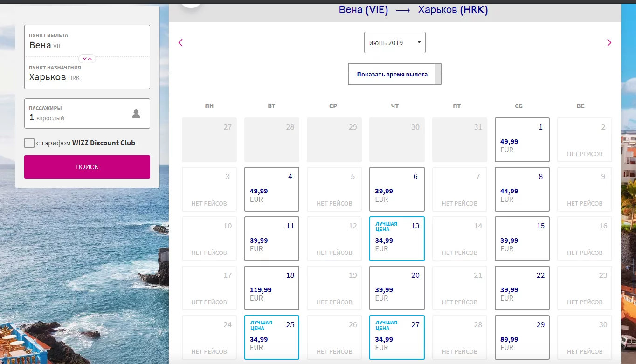Go to the previous month with left arrow

coord(181,43)
